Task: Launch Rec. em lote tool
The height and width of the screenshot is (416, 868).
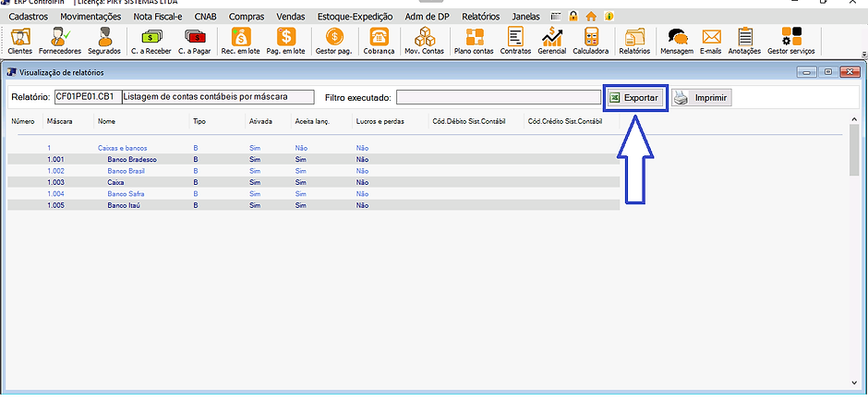Action: (241, 42)
